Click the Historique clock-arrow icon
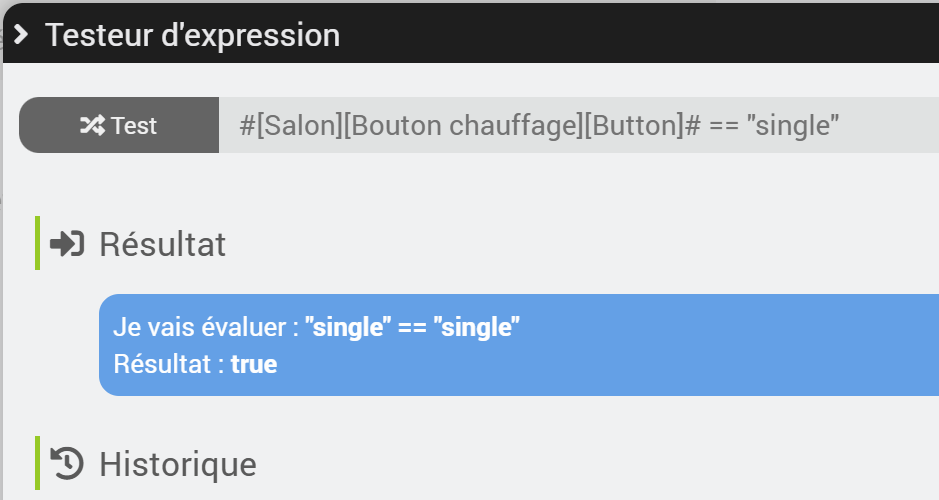The width and height of the screenshot is (939, 500). 67,463
